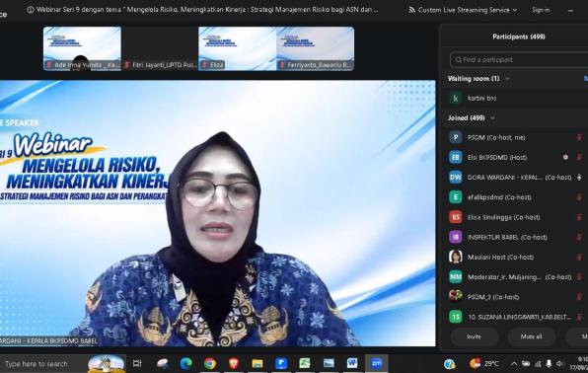
Task: Click the weather 29°C widget in taskbar
Action: [x=484, y=363]
